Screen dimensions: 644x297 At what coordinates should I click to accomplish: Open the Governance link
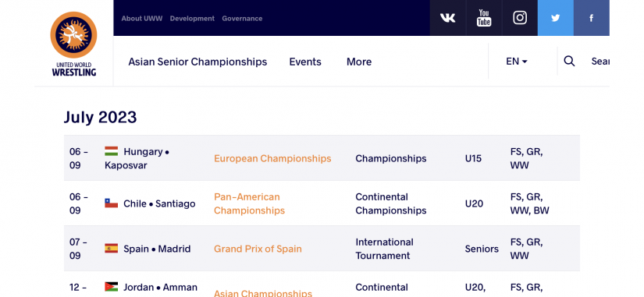tap(242, 19)
